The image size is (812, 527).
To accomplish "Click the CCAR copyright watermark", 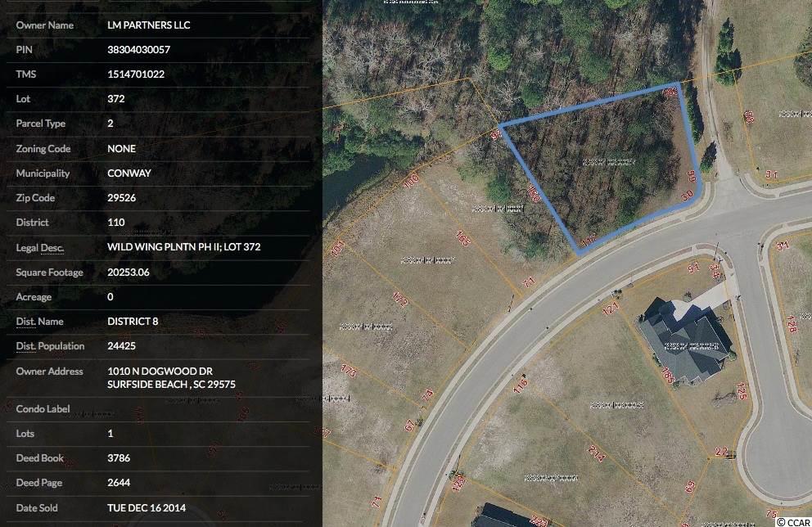I will (794, 522).
